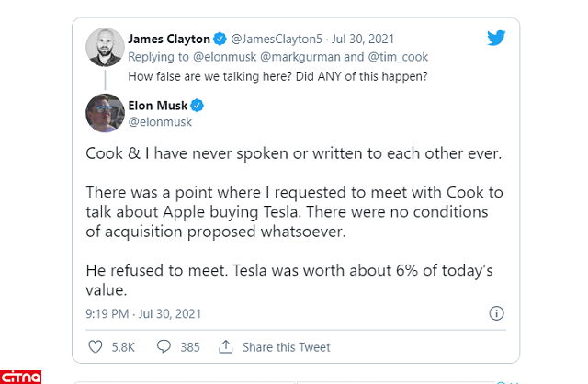This screenshot has width=588, height=384.
Task: Open the @JamesClayton5 handle link
Action: coord(274,40)
